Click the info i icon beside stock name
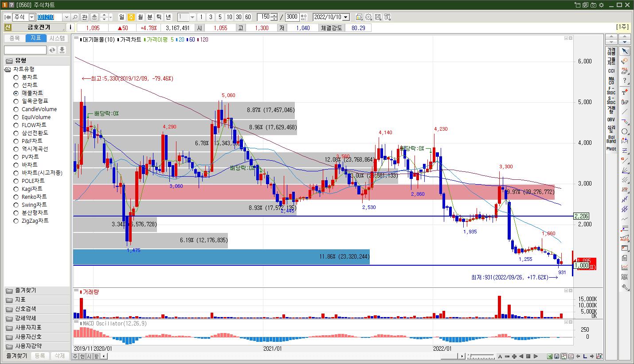Viewport: 634px width, 364px height. pos(71,27)
